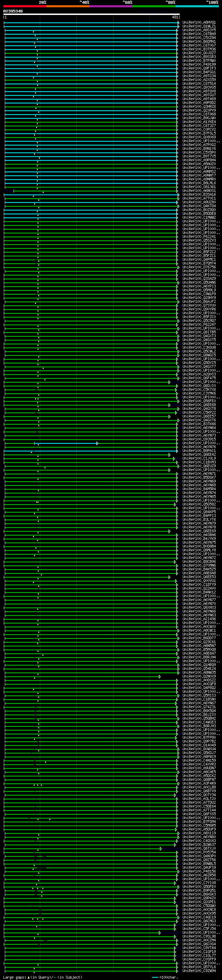
Task: Select the UniRef100_B3TK66 entry
Action: 199,424
